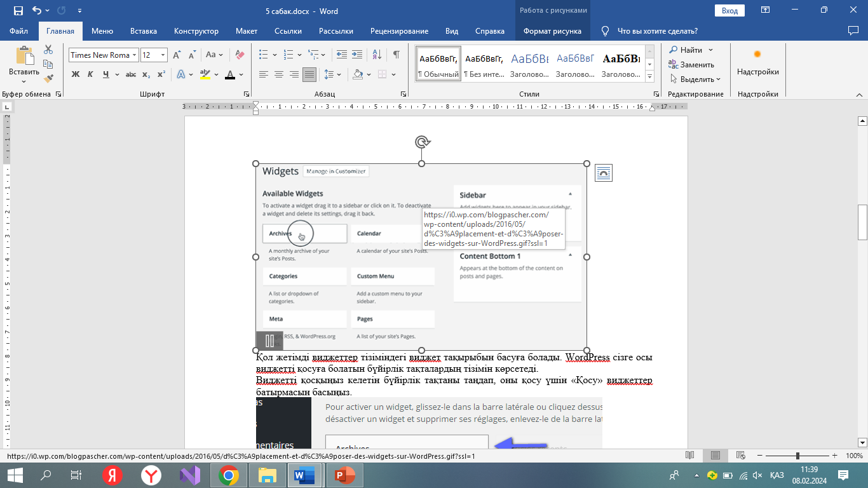Click the Cut scissors icon
Image resolution: width=868 pixels, height=488 pixels.
(48, 50)
